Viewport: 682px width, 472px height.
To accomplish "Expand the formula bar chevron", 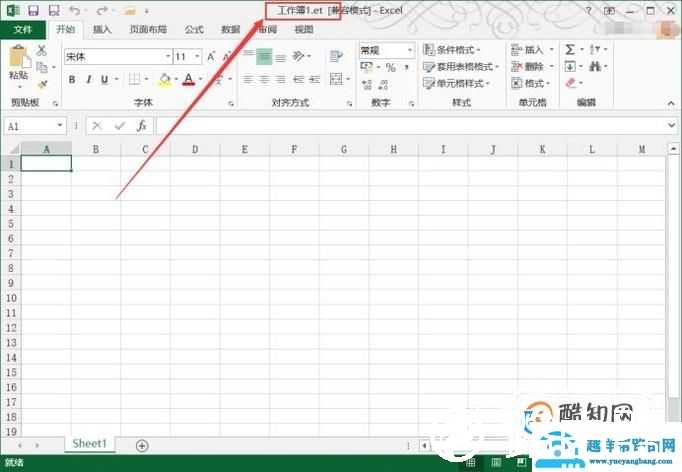I will (671, 126).
